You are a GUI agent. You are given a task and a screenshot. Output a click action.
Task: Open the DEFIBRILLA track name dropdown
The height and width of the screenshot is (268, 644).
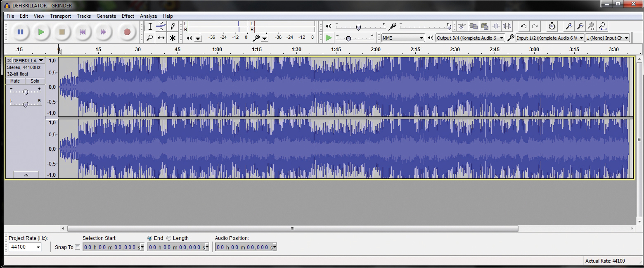coord(28,61)
